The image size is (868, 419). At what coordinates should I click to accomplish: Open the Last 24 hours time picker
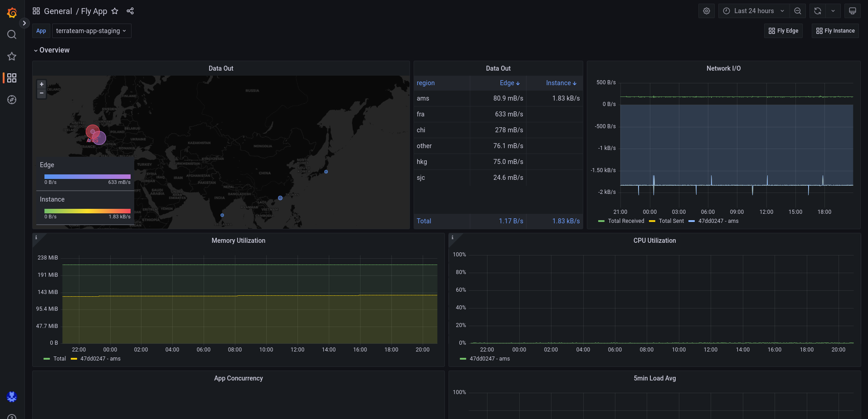pos(754,11)
